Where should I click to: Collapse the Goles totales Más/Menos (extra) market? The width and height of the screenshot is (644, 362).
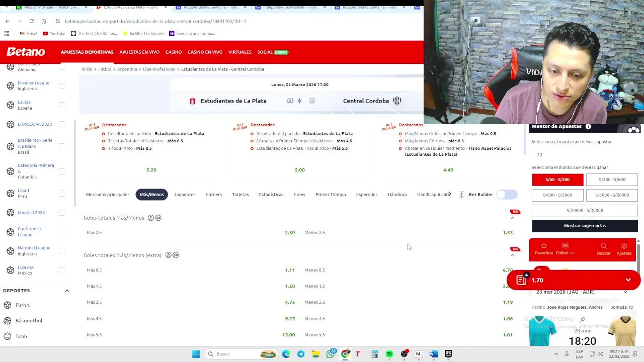(513, 255)
